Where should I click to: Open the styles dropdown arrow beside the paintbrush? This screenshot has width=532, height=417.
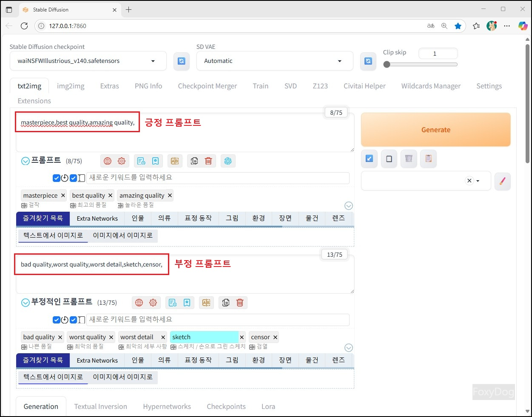click(x=478, y=181)
